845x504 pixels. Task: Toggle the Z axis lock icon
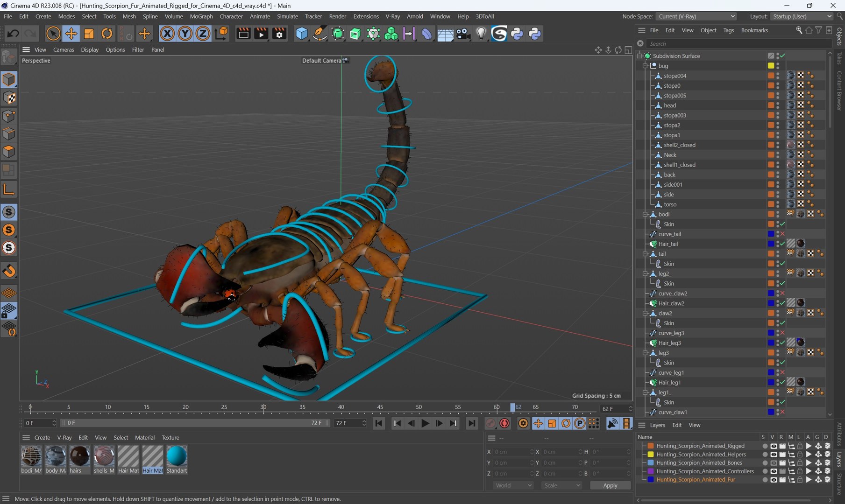coord(203,34)
